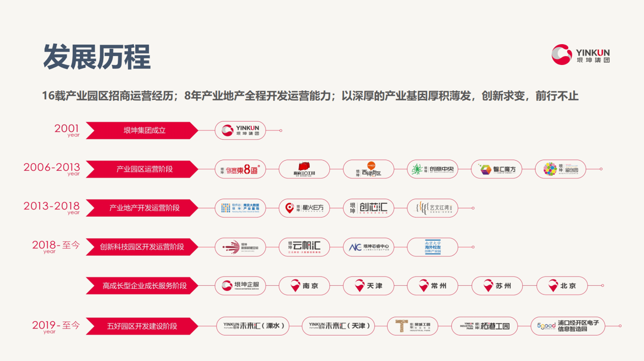Click the 五好园区开发建设阶段 arrow banner

[142, 326]
